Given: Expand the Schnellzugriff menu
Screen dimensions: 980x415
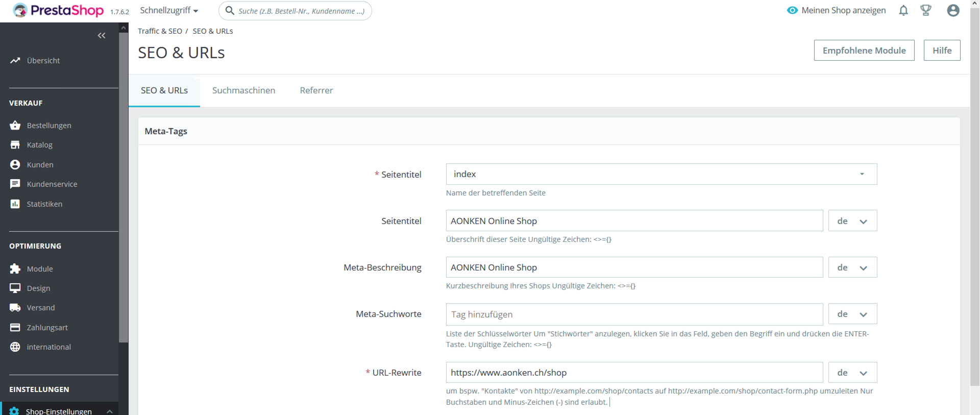Looking at the screenshot, I should pyautogui.click(x=169, y=10).
